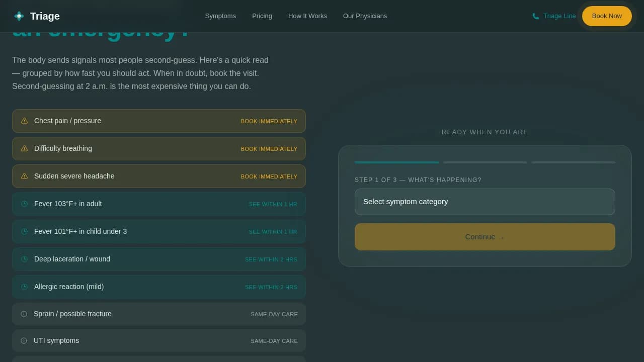Viewport: 644px width, 362px height.
Task: Click SAME-DAY CARE on UTI symptoms row
Action: [274, 341]
